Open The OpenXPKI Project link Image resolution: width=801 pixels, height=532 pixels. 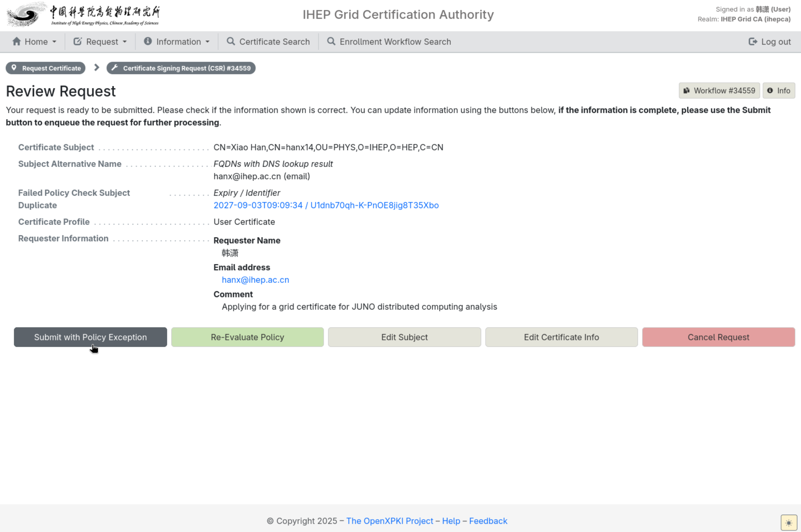390,521
